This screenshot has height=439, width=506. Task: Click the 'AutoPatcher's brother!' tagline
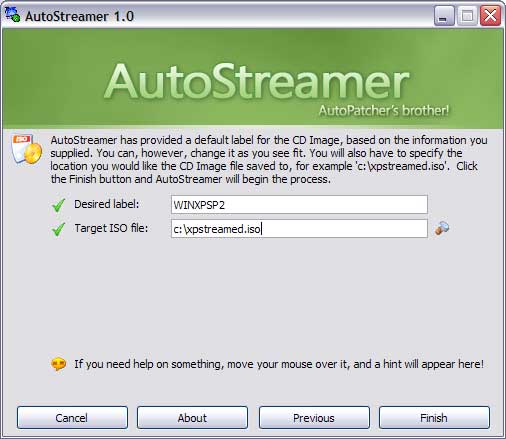coord(384,110)
